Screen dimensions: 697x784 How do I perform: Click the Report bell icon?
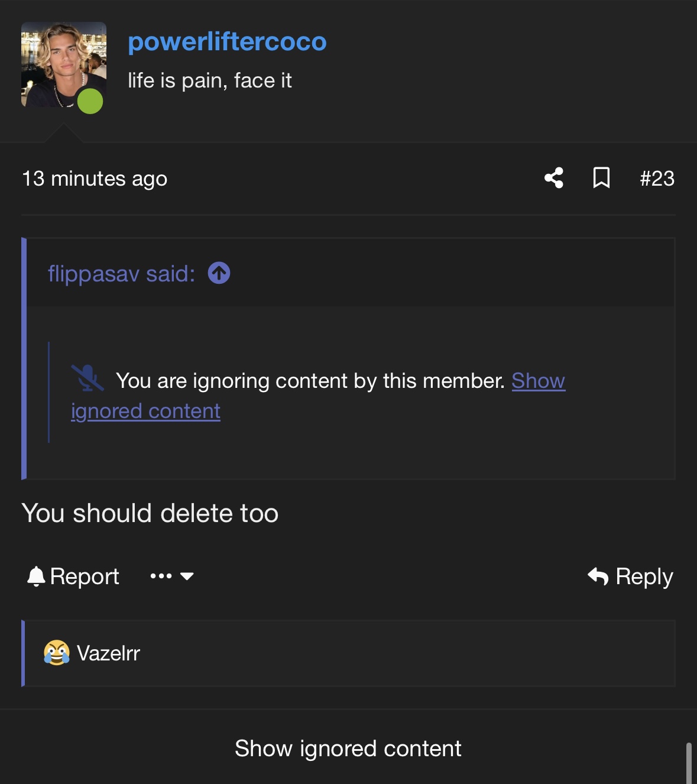pos(36,576)
